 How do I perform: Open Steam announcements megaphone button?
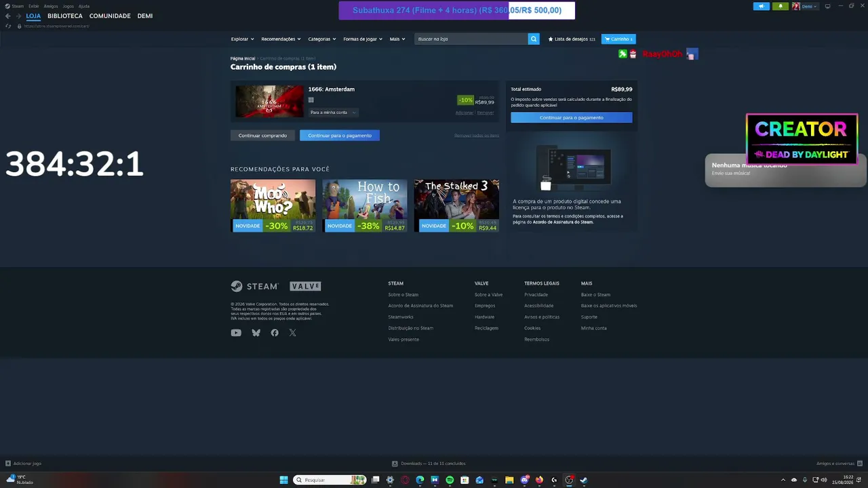click(x=761, y=6)
